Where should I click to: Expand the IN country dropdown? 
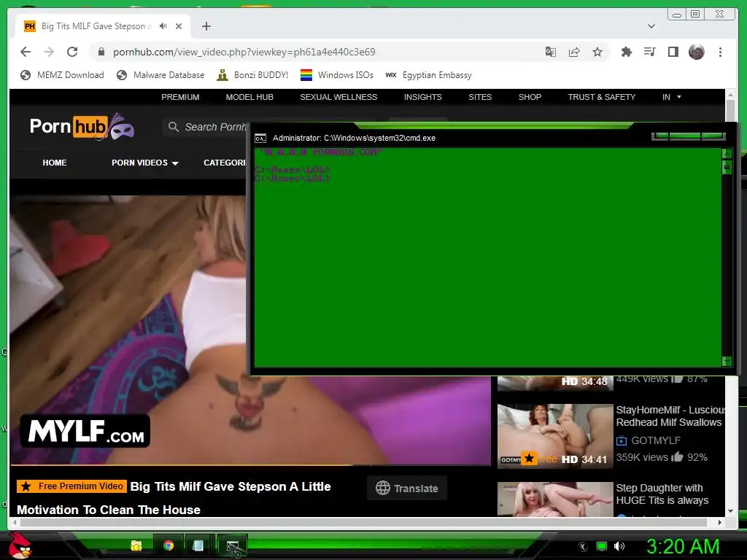coord(671,97)
